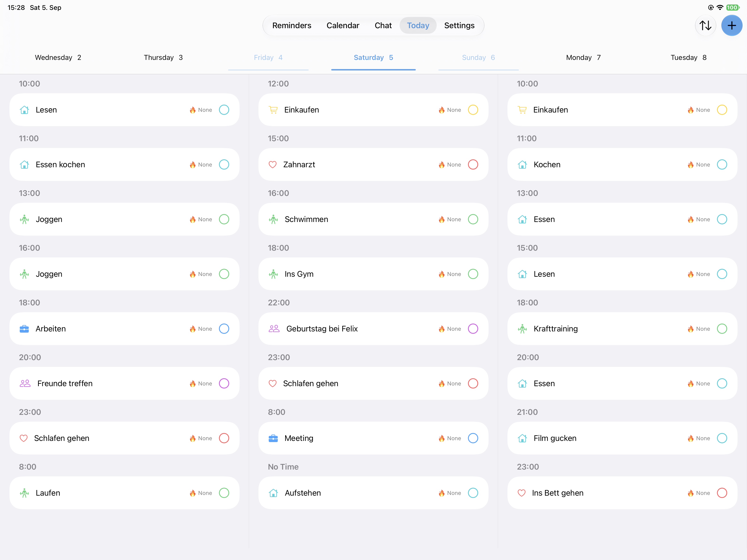This screenshot has height=560, width=747.
Task: Click the fitness icon beside Krafttraining
Action: 522,329
